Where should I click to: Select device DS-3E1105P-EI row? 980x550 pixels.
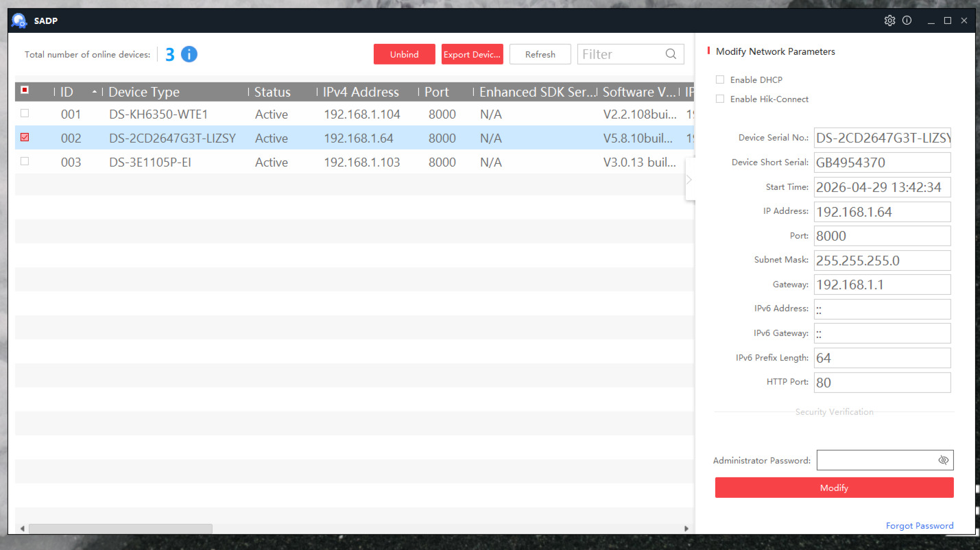(355, 162)
